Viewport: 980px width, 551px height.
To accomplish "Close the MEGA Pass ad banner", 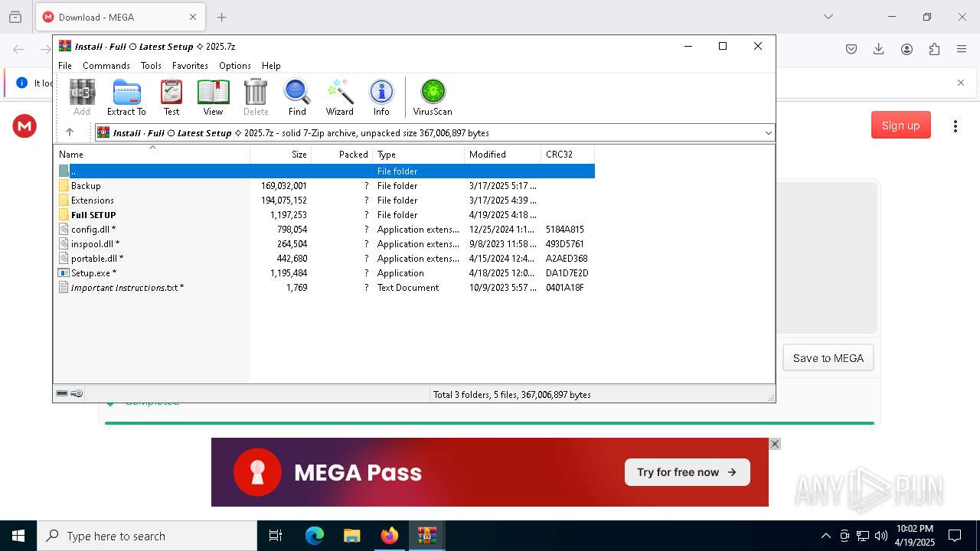I will coord(775,444).
